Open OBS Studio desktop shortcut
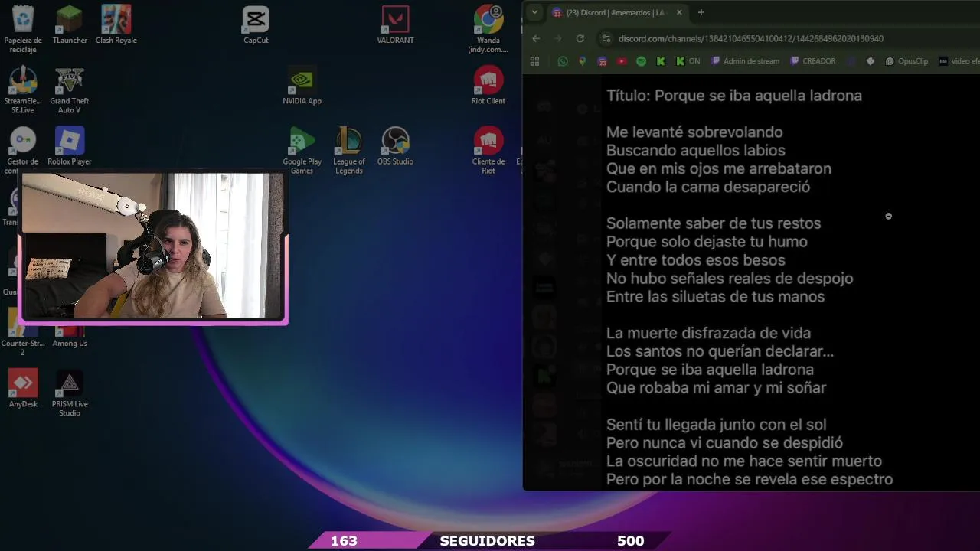This screenshot has width=980, height=551. tap(395, 145)
